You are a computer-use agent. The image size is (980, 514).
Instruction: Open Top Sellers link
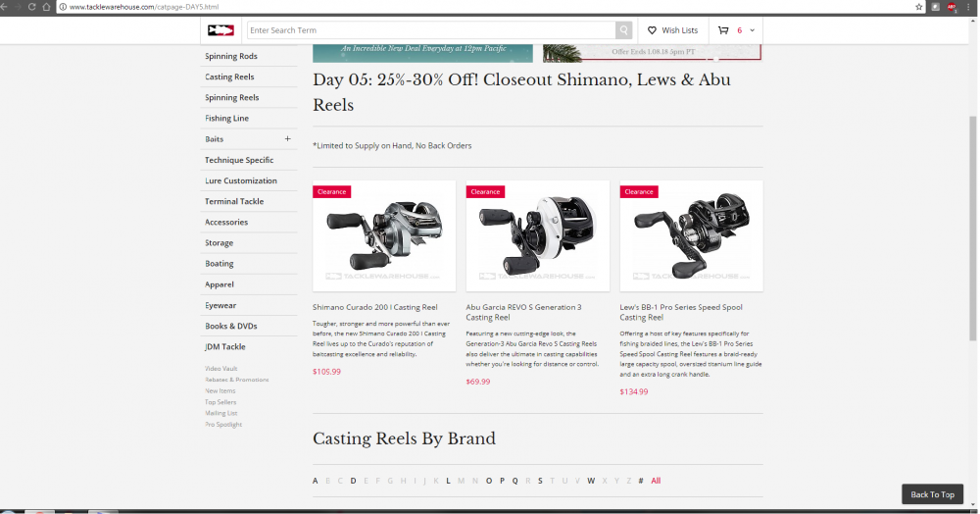pos(220,402)
